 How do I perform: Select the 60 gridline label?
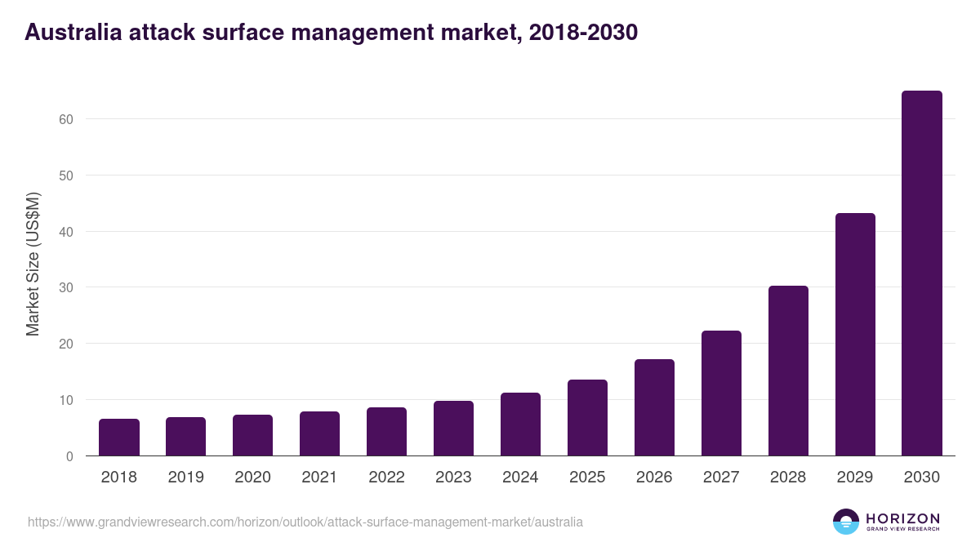pos(60,118)
